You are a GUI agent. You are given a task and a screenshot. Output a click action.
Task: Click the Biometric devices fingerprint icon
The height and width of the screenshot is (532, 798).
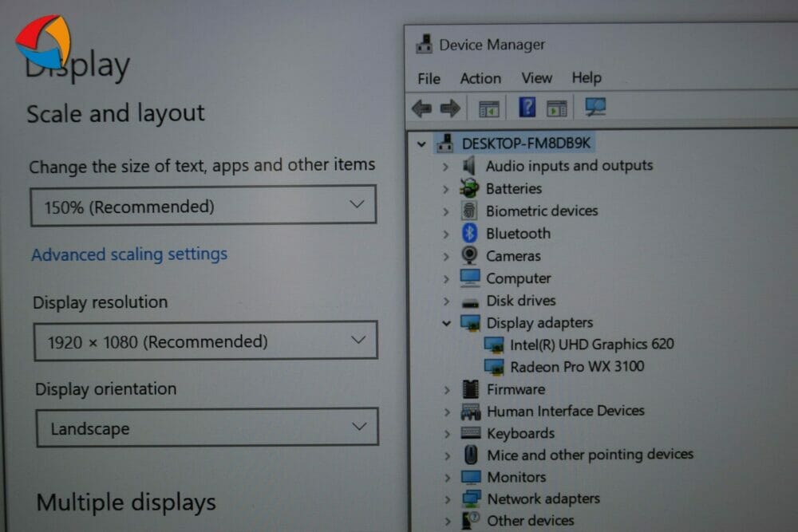click(469, 211)
